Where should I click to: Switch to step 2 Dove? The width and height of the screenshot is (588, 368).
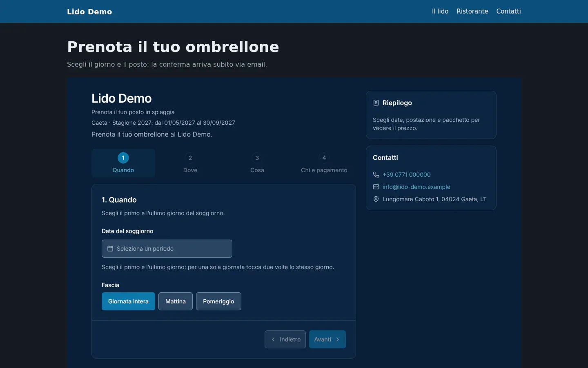click(190, 163)
